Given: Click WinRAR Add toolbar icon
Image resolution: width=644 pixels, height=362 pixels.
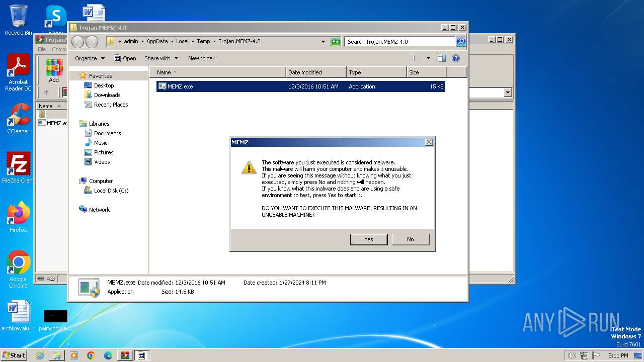Looking at the screenshot, I should [54, 71].
